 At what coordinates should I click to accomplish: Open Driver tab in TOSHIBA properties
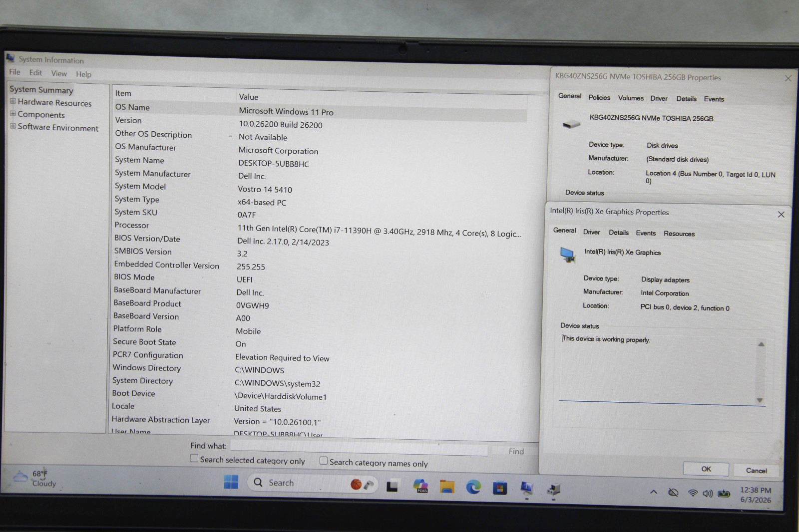[659, 98]
